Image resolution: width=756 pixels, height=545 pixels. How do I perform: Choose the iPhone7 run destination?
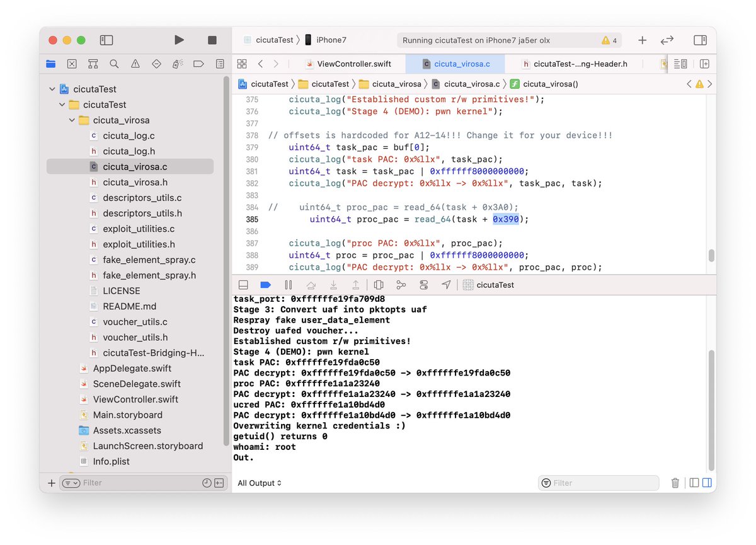(x=326, y=40)
